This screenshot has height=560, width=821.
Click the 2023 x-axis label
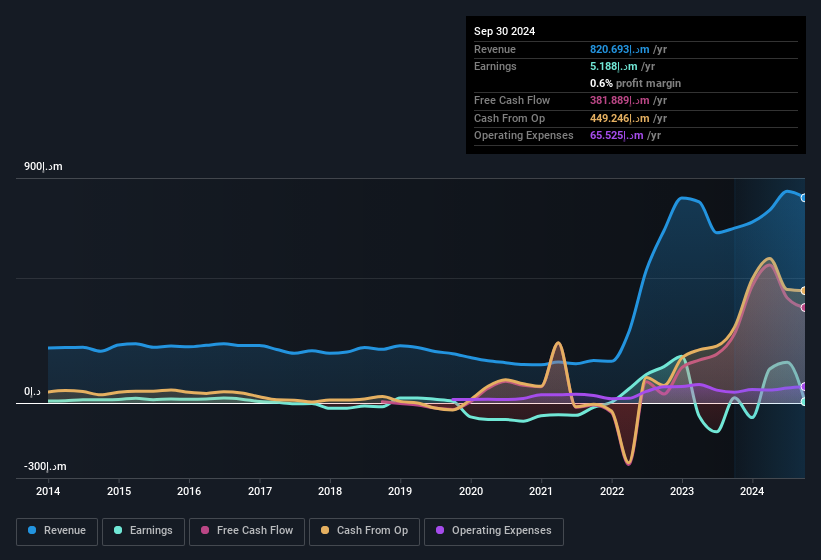(x=682, y=491)
